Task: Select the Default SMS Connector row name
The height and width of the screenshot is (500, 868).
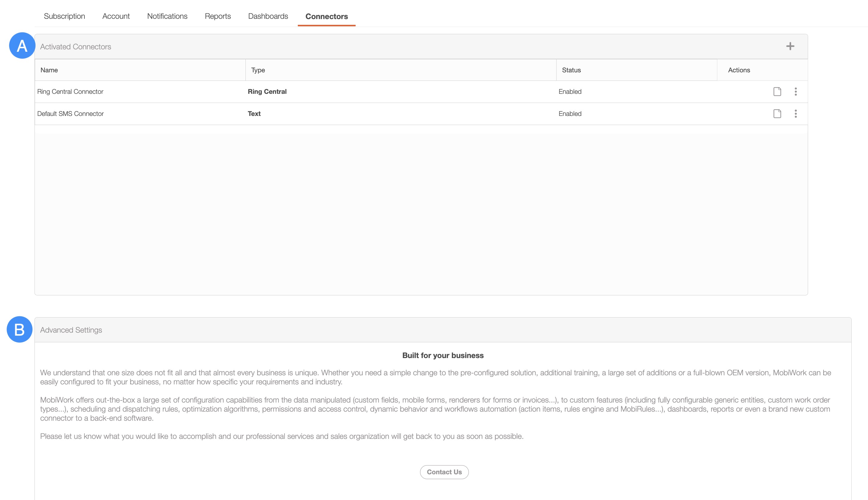Action: coord(71,114)
